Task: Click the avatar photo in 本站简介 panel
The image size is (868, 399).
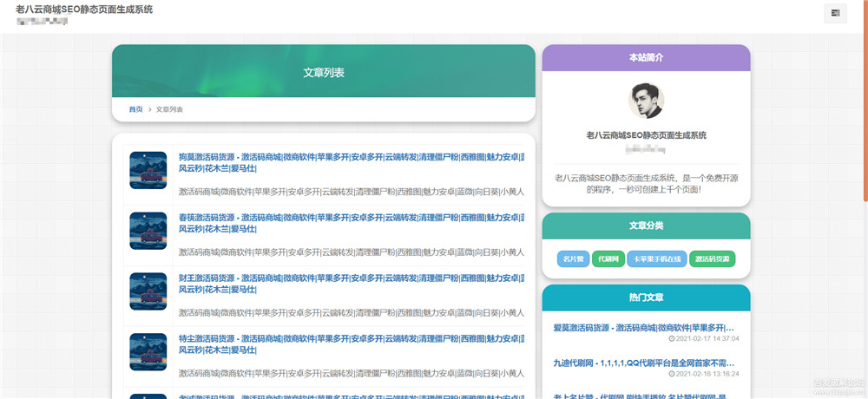Action: (646, 101)
